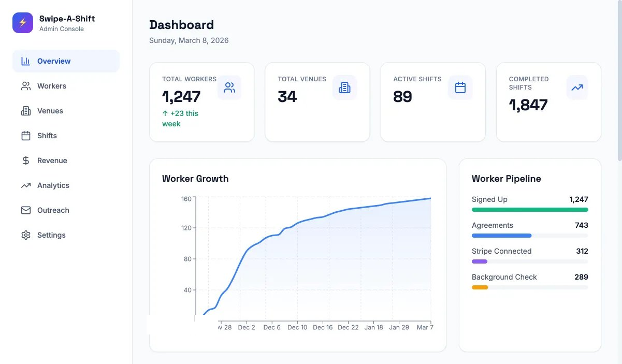
Task: Click the building icon in Total Venues card
Action: click(x=344, y=88)
